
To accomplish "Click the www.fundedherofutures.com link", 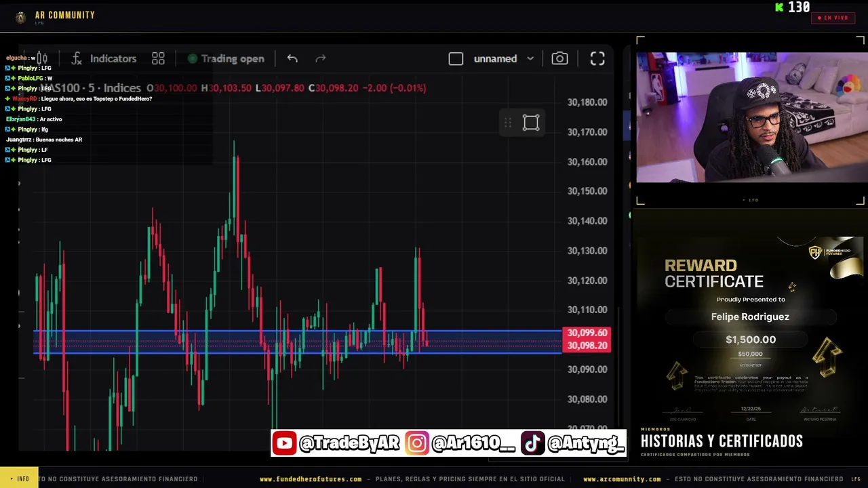I will click(x=311, y=479).
